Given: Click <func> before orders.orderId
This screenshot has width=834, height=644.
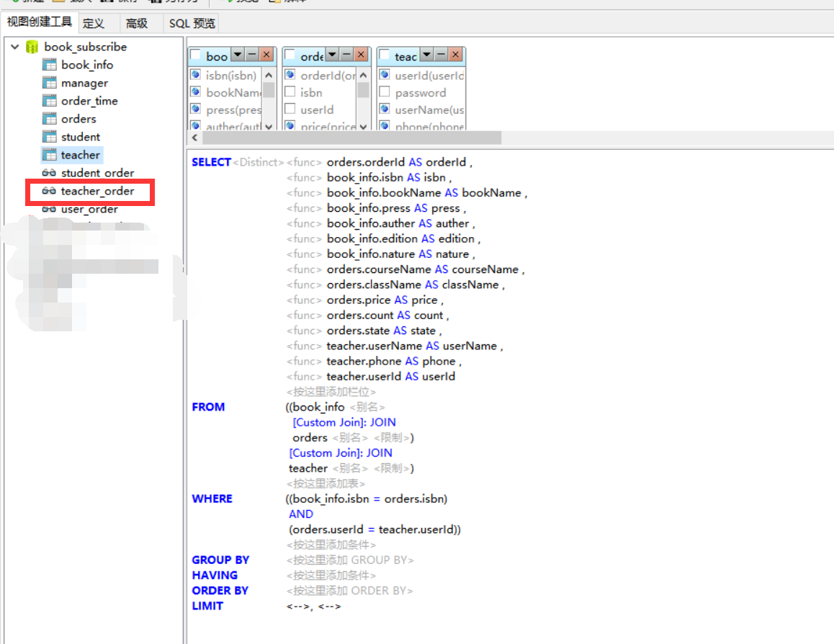Looking at the screenshot, I should click(304, 162).
